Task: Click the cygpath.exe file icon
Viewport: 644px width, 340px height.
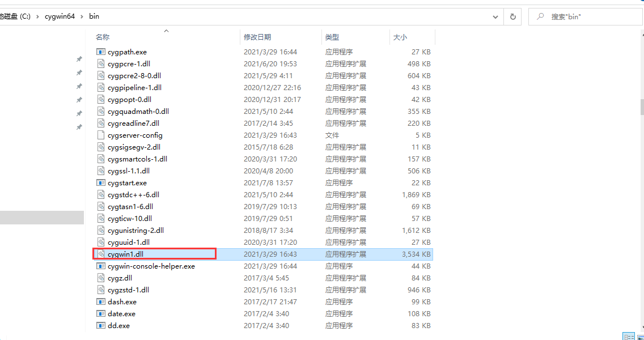Action: [101, 52]
